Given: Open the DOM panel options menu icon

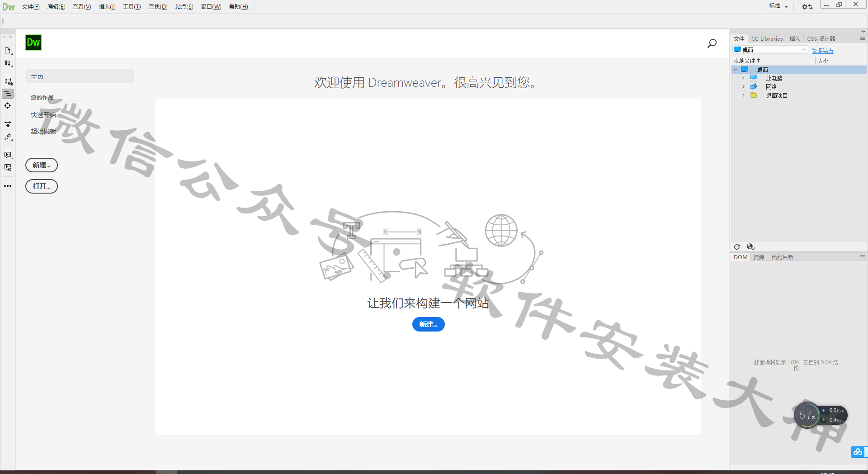Looking at the screenshot, I should [x=863, y=257].
